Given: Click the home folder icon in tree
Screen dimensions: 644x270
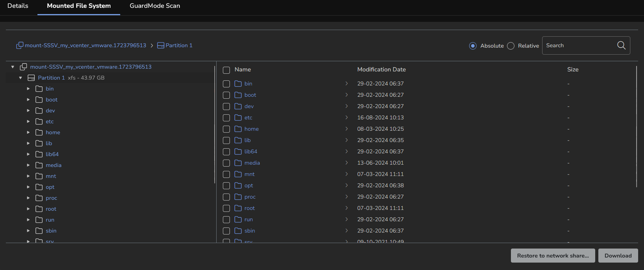Looking at the screenshot, I should [x=39, y=133].
